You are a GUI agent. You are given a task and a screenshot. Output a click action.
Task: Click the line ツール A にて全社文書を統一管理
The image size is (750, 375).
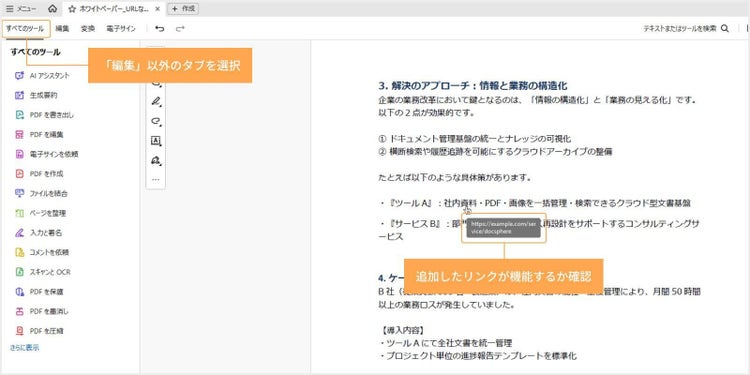coord(446,343)
